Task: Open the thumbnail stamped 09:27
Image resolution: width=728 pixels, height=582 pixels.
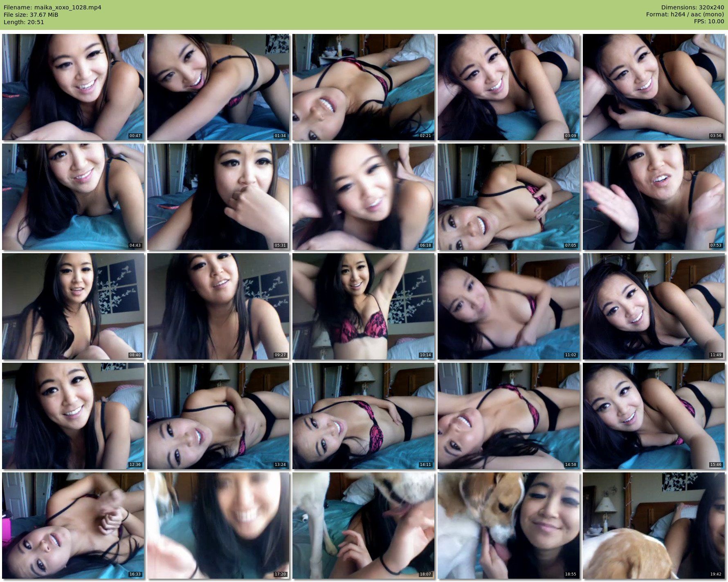Action: (218, 306)
